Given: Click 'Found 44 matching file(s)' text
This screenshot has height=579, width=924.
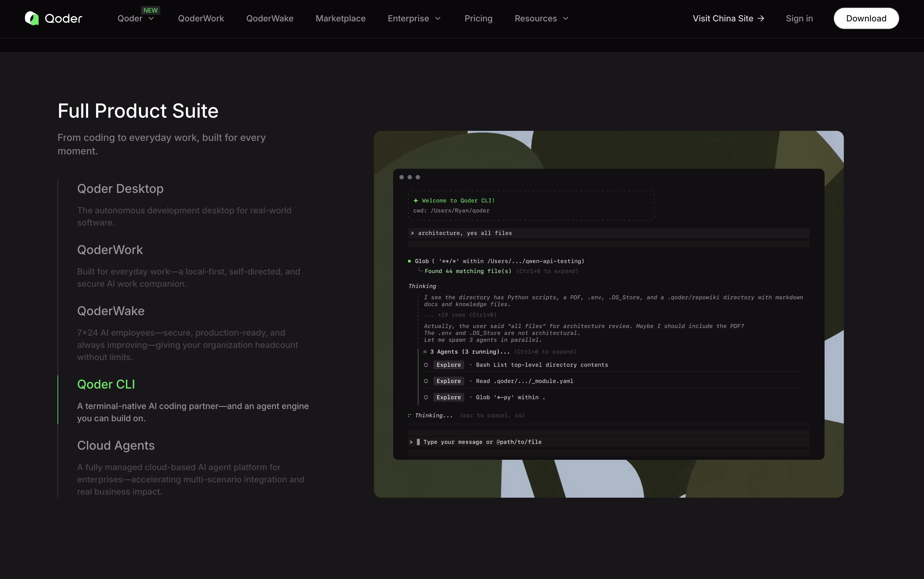Looking at the screenshot, I should coord(468,271).
